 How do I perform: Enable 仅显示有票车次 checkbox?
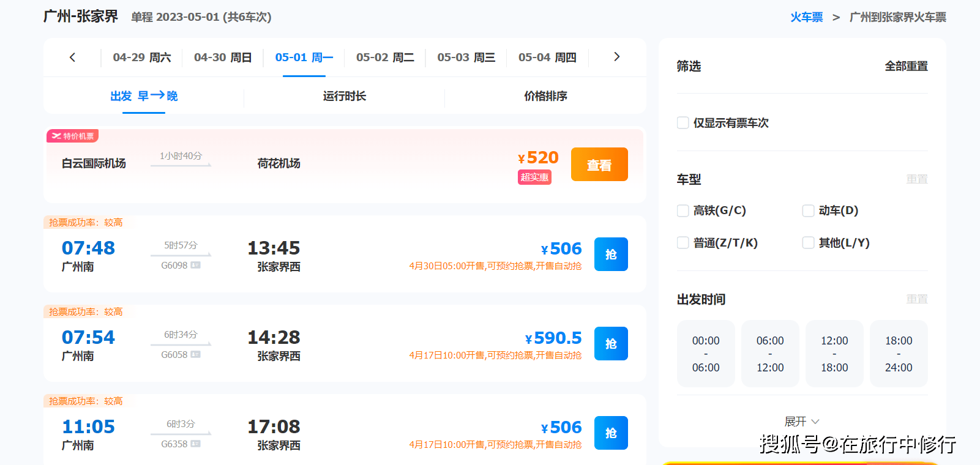click(683, 123)
